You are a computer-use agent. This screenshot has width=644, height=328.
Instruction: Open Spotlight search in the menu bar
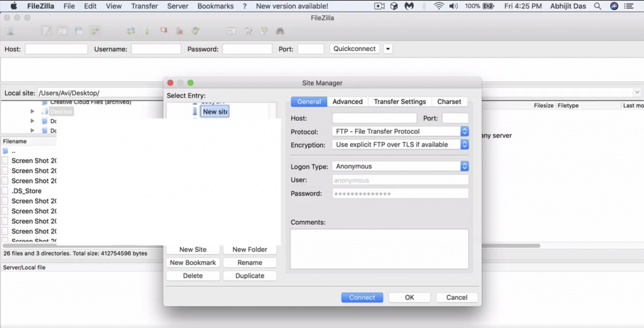pos(597,6)
